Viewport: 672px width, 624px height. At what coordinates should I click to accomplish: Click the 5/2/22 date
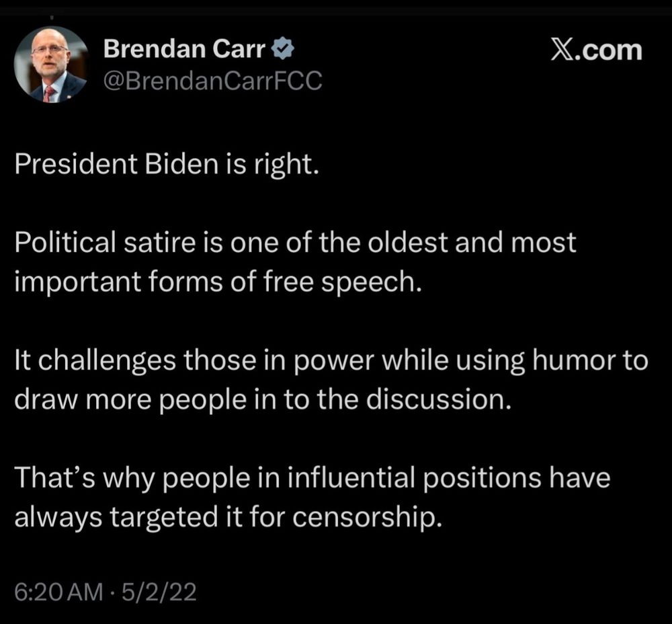(x=159, y=592)
